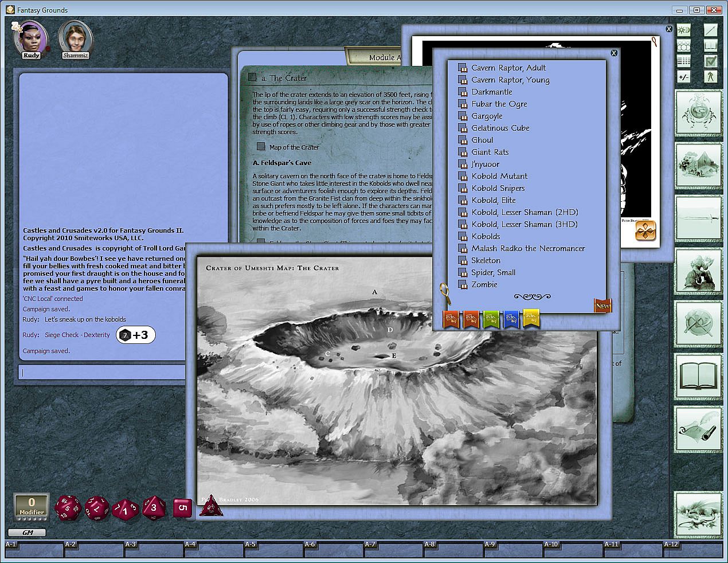This screenshot has width=728, height=563.
Task: Click the Ghoul record icon
Action: coord(463,140)
